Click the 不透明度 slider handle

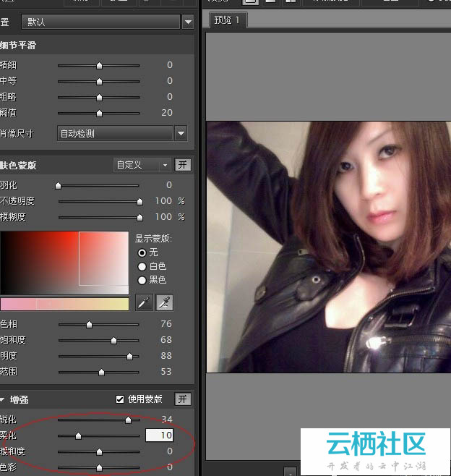139,201
